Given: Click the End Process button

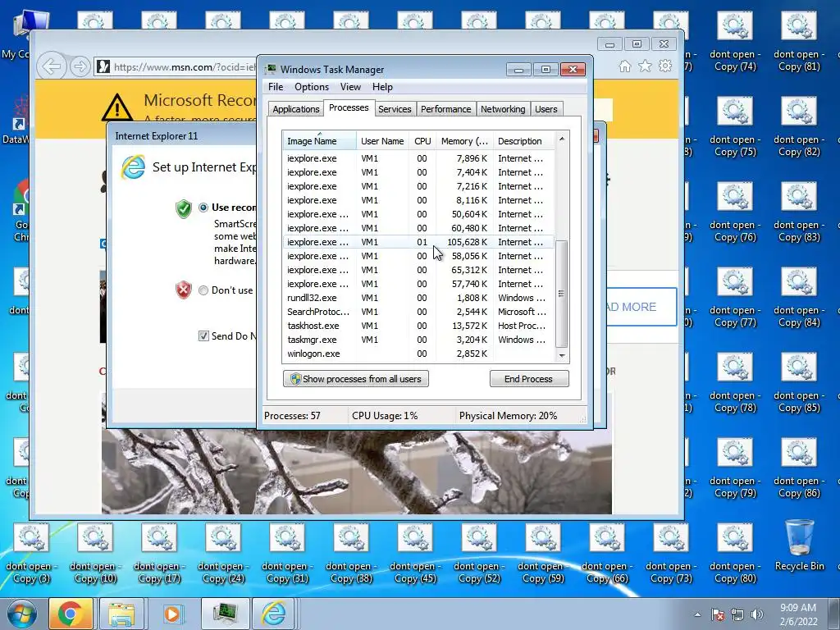Looking at the screenshot, I should pos(529,379).
